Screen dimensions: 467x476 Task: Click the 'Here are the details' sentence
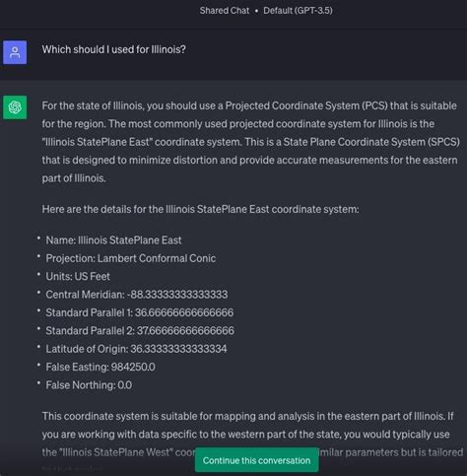pyautogui.click(x=200, y=209)
